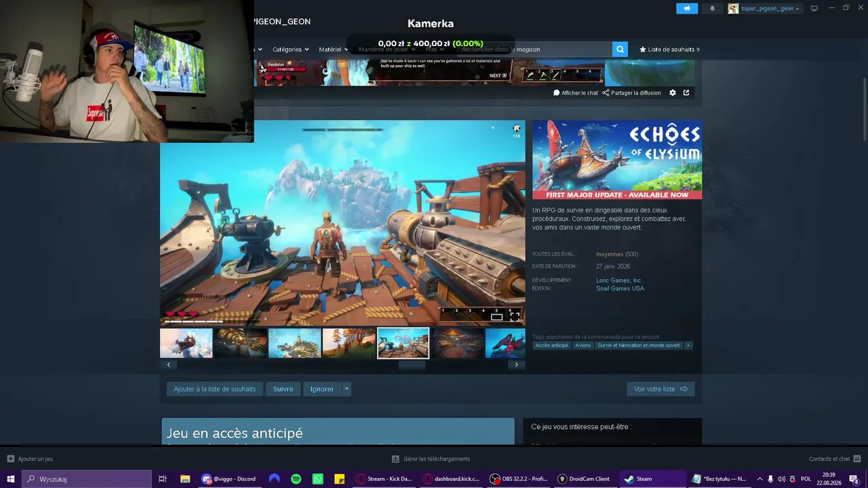Viewport: 868px width, 488px height.
Task: Select the airship-in-clouds screenshot thumbnail
Action: [186, 343]
